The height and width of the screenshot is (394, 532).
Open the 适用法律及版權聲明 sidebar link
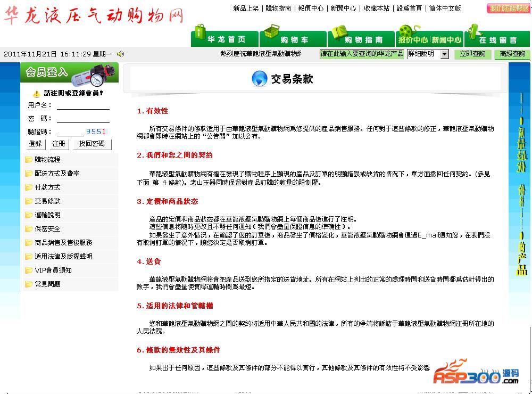coord(63,257)
